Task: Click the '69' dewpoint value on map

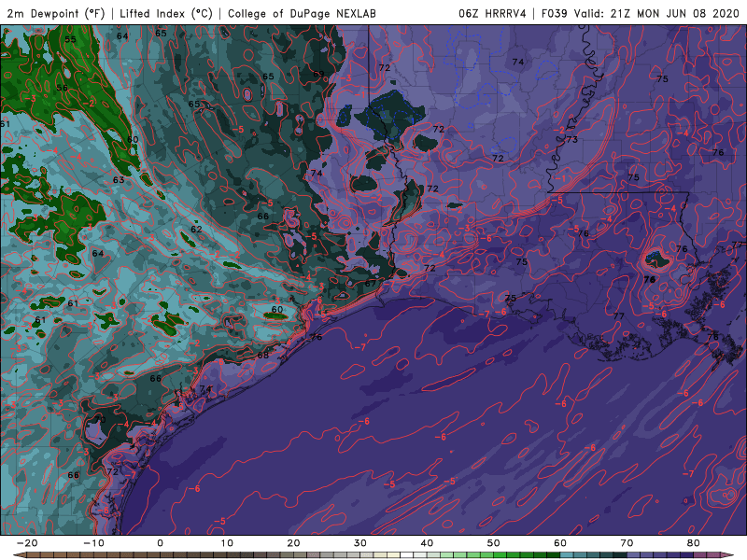Action: (x=318, y=75)
